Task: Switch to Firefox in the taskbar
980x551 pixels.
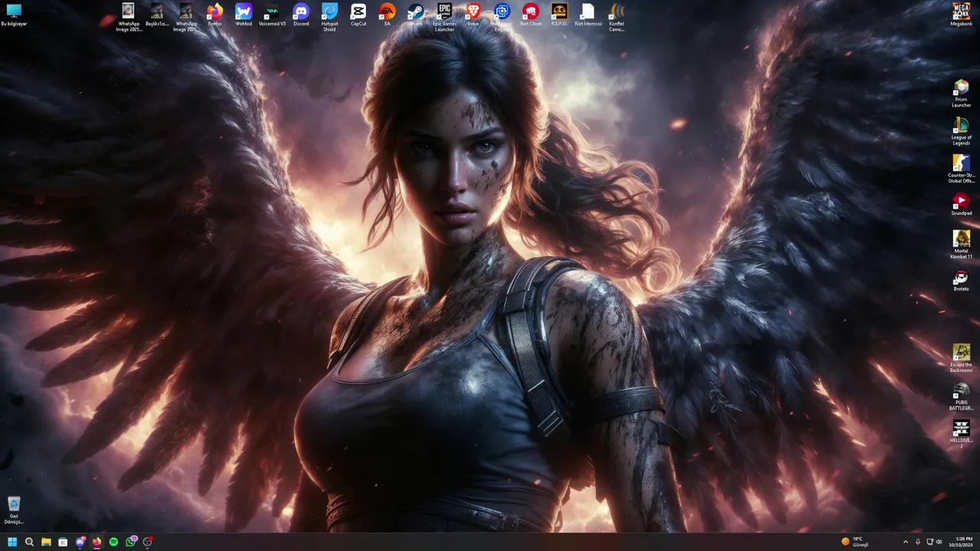Action: 96,542
